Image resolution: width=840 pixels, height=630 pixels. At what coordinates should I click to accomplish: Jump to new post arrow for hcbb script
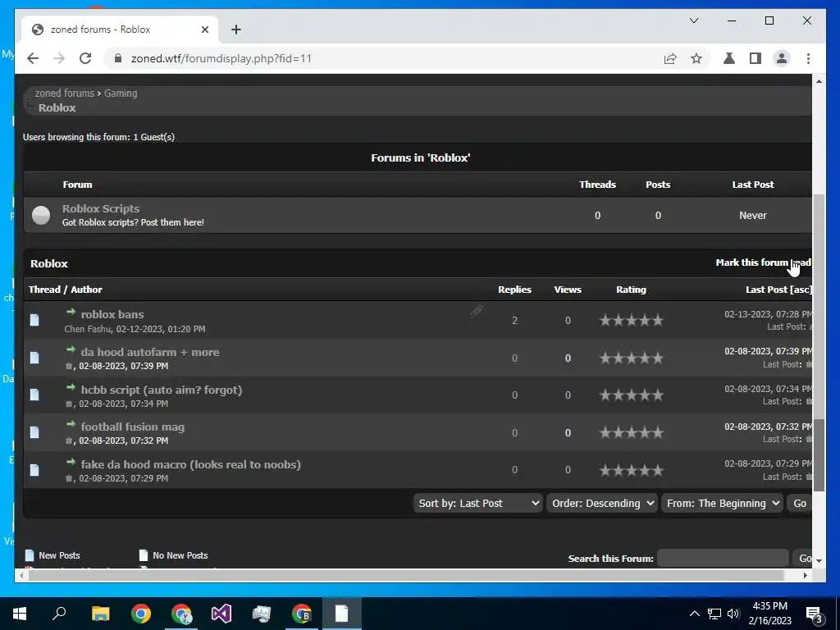tap(71, 387)
